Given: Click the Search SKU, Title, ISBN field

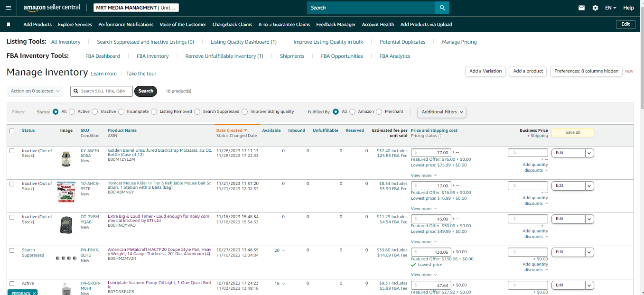Looking at the screenshot, I should pos(102,91).
